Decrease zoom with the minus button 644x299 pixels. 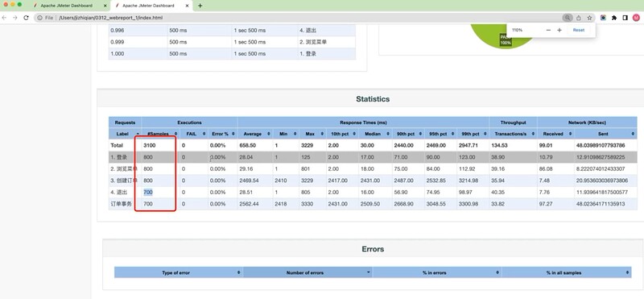tap(548, 30)
